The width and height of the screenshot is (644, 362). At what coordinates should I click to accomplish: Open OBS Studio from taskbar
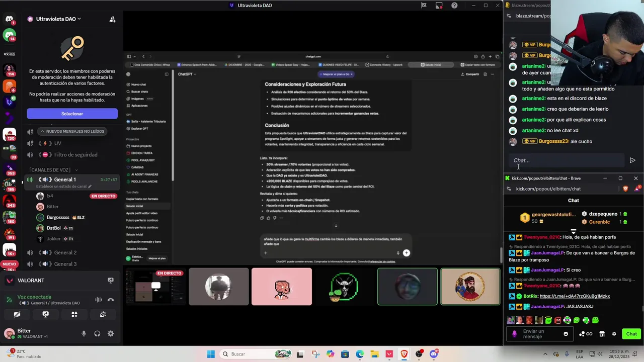(x=419, y=354)
